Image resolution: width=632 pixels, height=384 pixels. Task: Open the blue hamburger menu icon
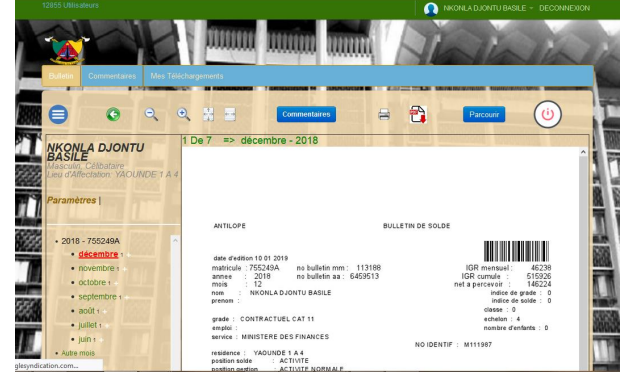tap(58, 114)
